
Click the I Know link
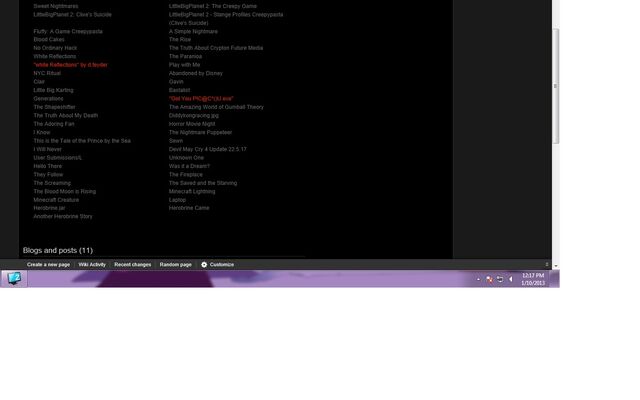tap(42, 132)
